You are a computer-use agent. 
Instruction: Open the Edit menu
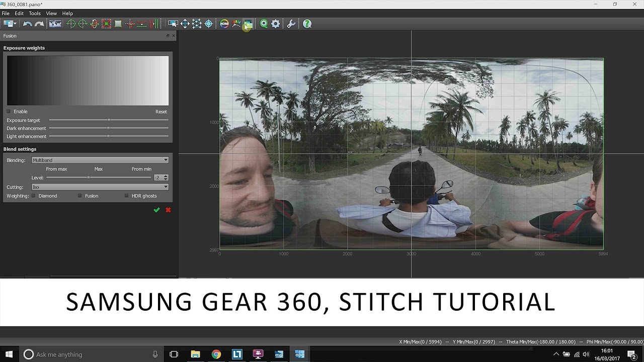[x=19, y=13]
